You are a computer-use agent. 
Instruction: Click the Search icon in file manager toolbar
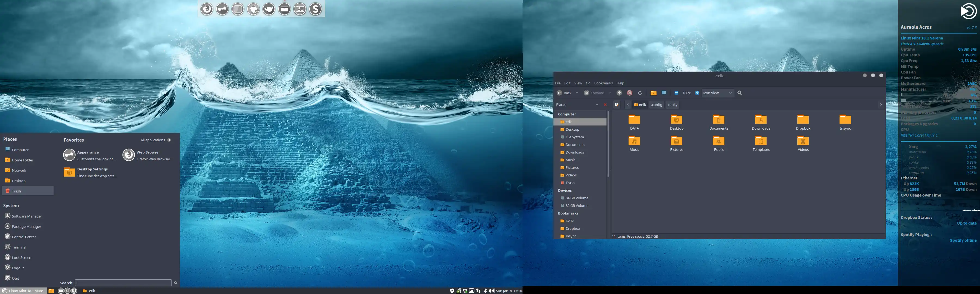click(x=739, y=93)
